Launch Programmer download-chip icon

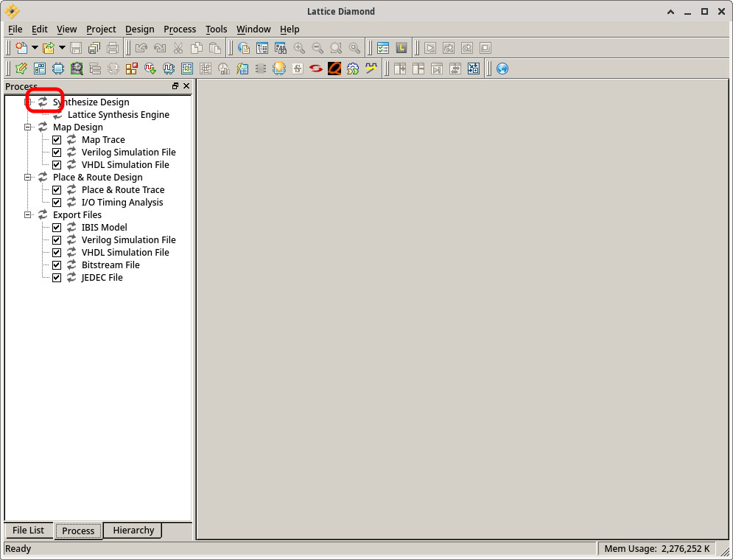coord(279,69)
